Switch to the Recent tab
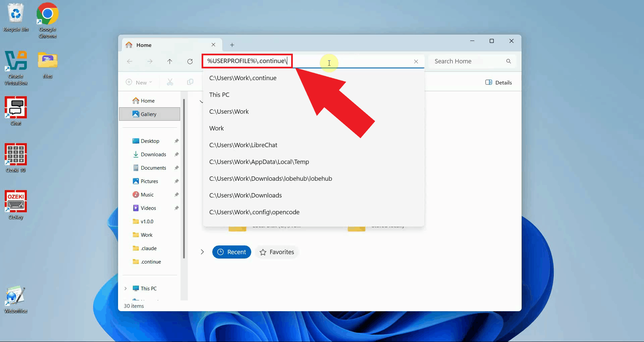644x342 pixels. 231,252
